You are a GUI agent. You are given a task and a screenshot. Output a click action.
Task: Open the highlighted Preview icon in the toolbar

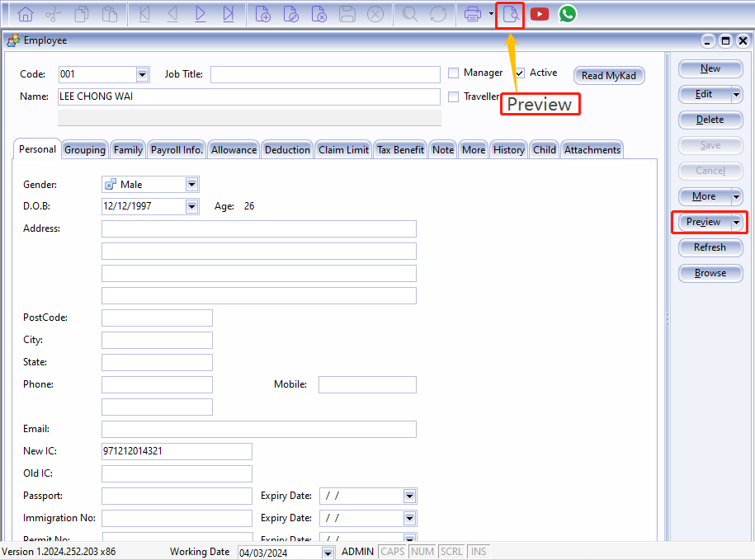click(x=510, y=13)
